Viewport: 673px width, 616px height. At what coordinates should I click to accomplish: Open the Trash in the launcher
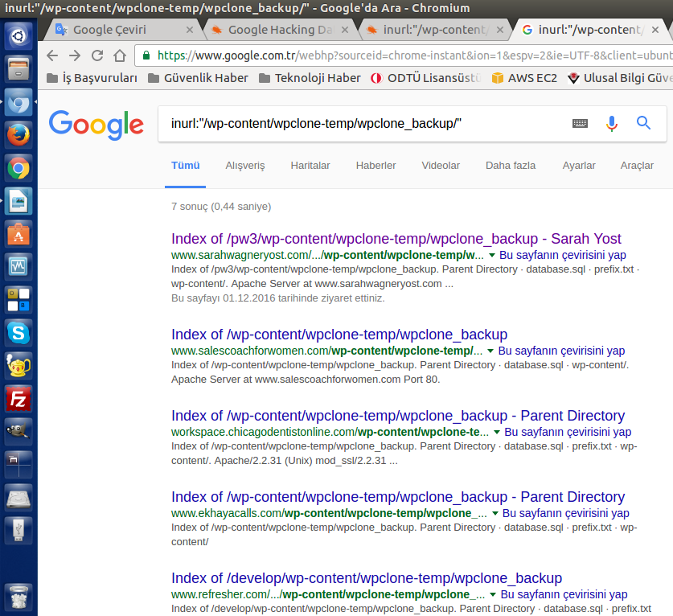[18, 597]
